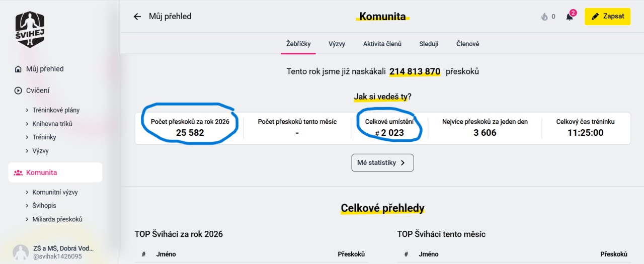Open the Aktivita členů tab
Screen dimensions: 644x264
(382, 44)
